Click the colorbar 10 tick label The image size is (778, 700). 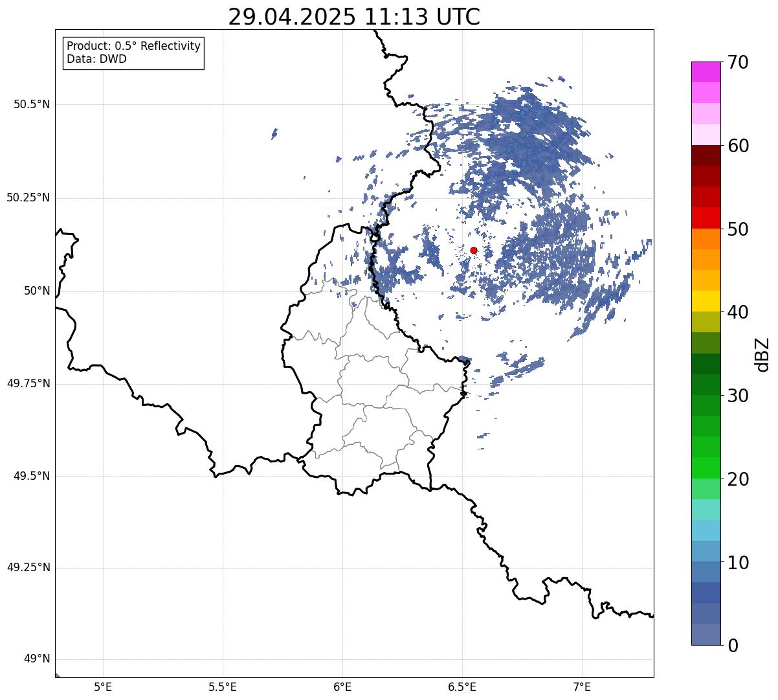tap(738, 562)
